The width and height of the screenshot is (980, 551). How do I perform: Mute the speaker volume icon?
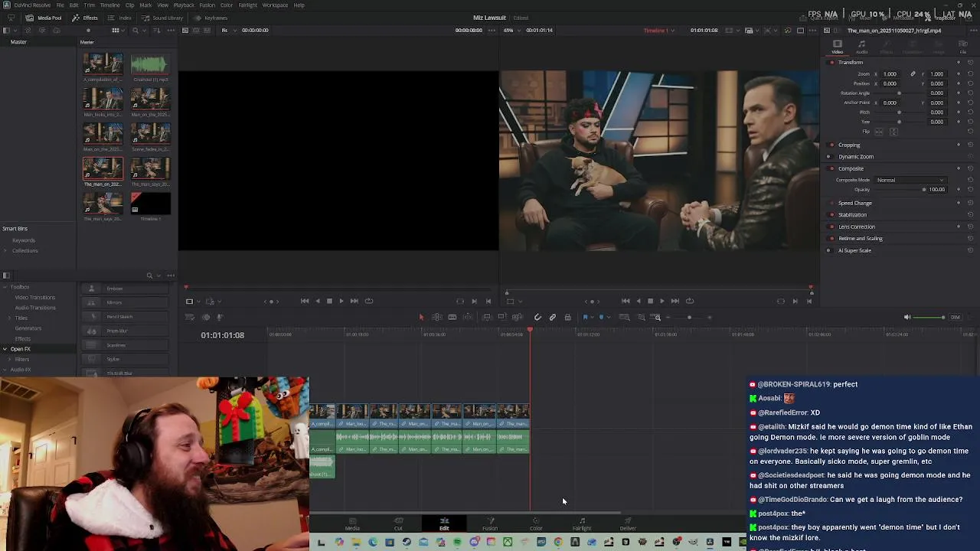click(907, 317)
